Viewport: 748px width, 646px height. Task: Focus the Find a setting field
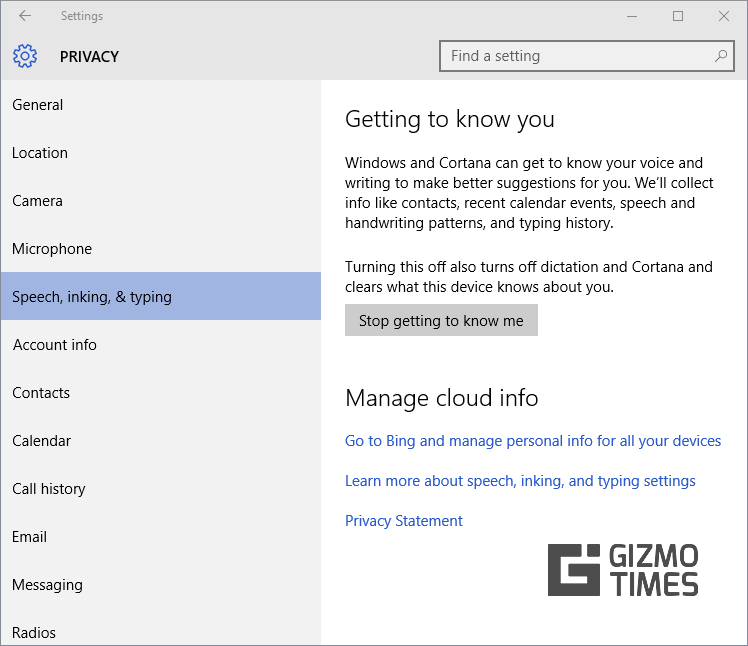(x=586, y=56)
